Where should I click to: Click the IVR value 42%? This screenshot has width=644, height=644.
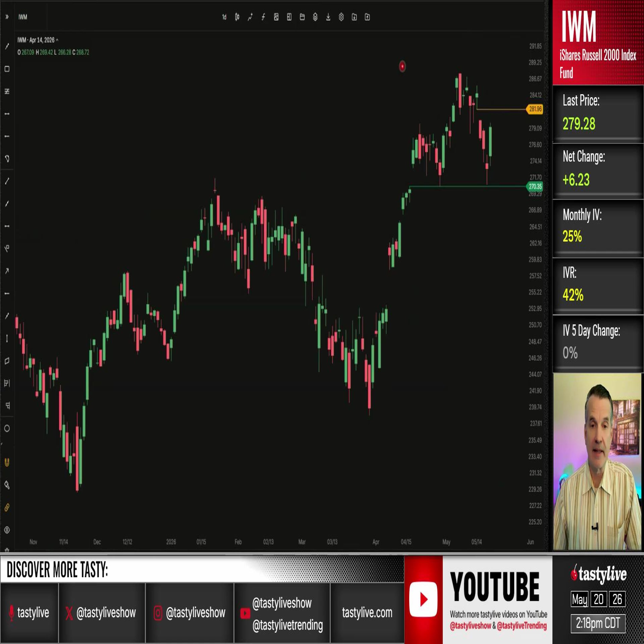[573, 295]
